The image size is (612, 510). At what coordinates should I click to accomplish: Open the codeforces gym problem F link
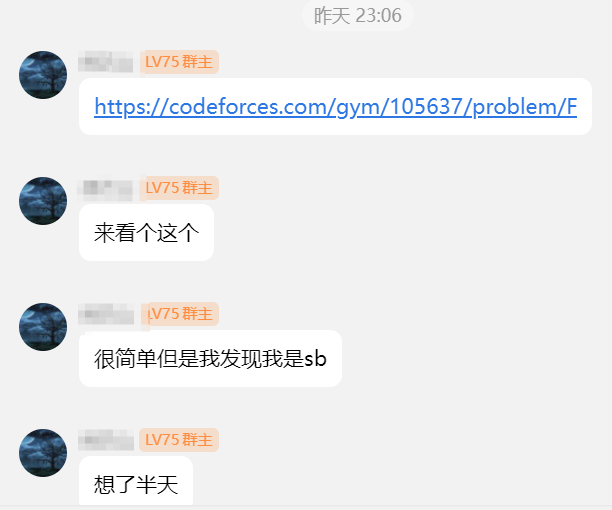336,107
